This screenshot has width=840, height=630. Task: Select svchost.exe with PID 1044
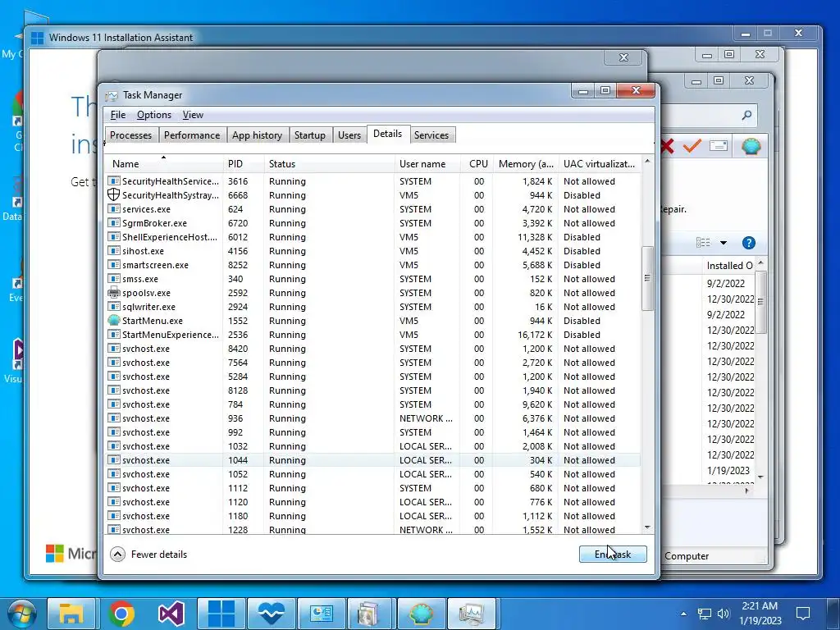point(372,459)
